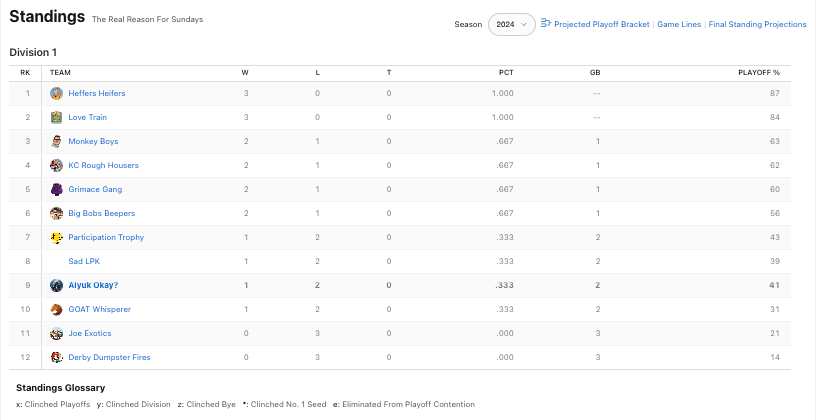Click the KC Rough Housers logo
Viewport: 816px width, 420px height.
click(x=57, y=165)
